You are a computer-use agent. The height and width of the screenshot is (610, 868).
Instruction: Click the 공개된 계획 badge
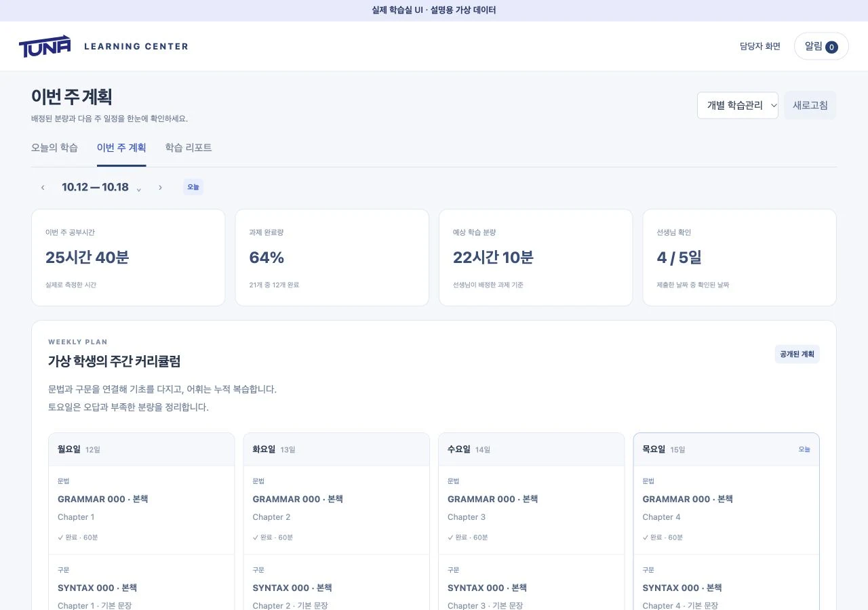tap(797, 354)
